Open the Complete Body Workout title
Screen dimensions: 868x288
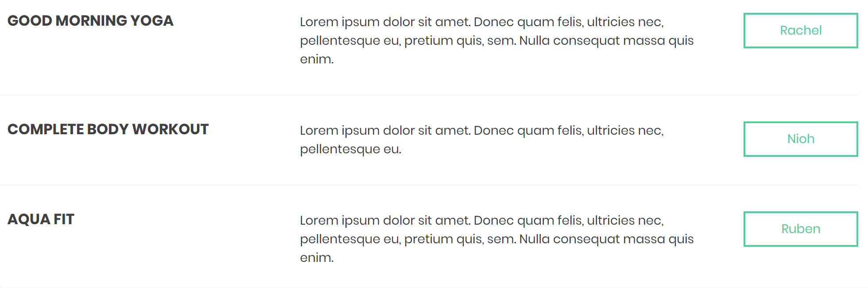(108, 129)
